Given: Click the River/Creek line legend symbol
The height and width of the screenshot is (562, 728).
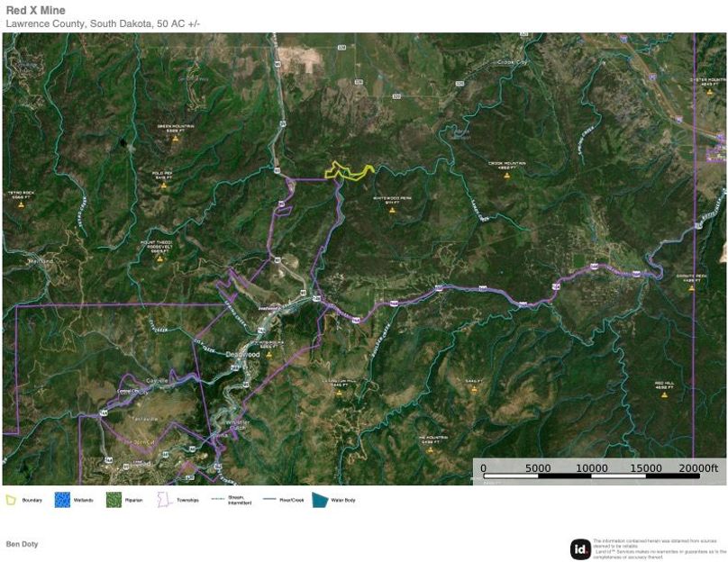Looking at the screenshot, I should click(269, 499).
